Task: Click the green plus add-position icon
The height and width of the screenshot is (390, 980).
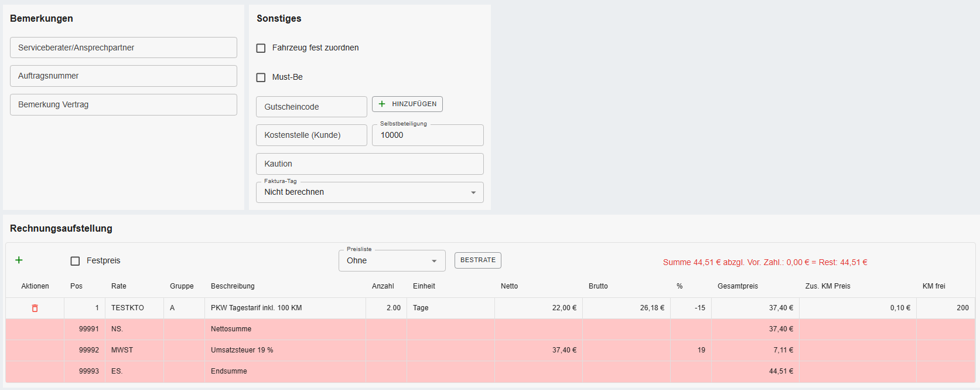Action: point(19,260)
